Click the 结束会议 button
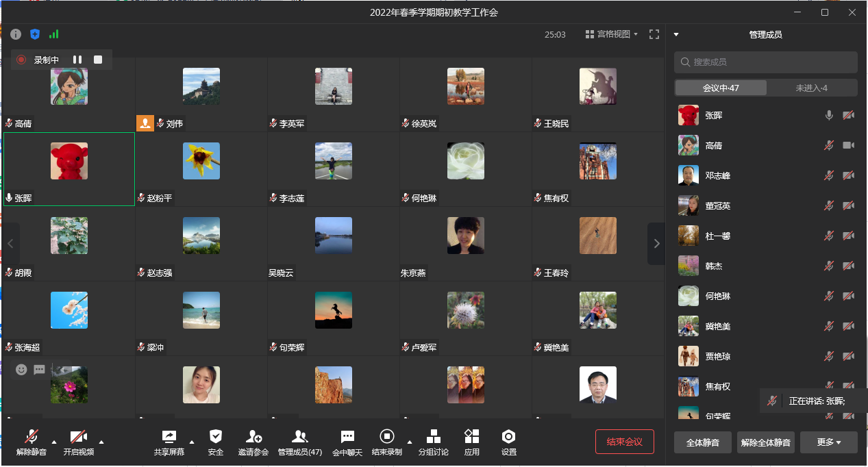 click(x=624, y=442)
